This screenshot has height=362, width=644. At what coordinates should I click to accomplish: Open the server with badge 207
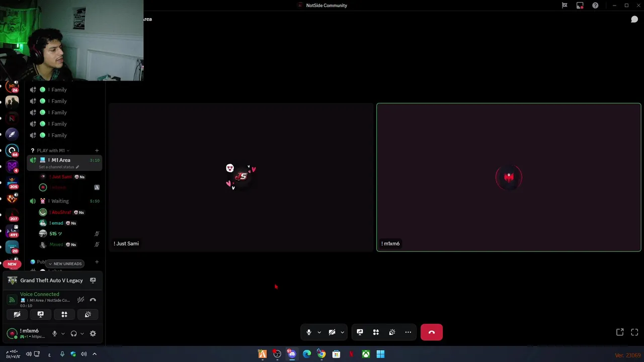[12, 215]
